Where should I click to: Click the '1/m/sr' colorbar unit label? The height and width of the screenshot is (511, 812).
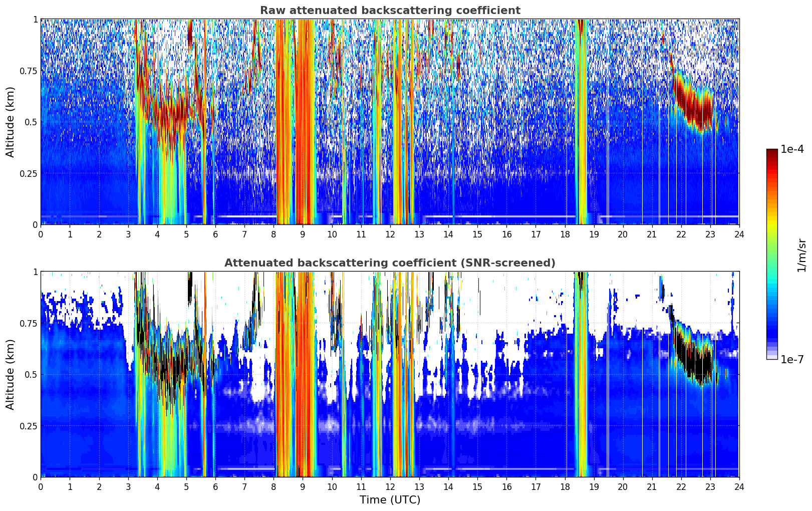point(801,255)
